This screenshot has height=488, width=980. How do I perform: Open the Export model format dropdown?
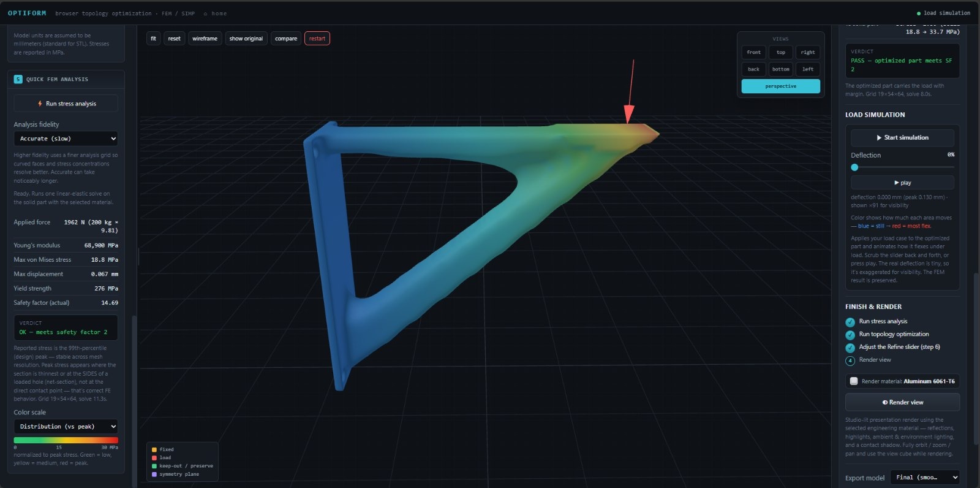click(924, 477)
